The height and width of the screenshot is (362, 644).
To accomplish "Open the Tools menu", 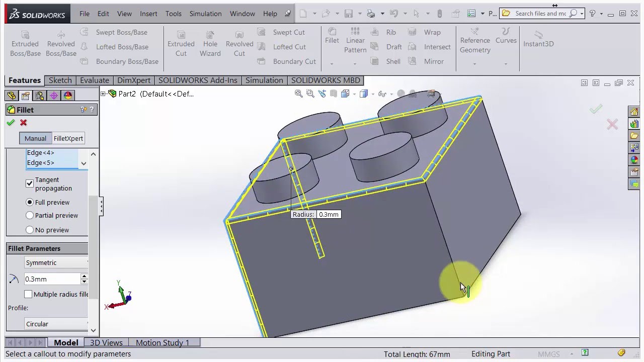I will 174,14.
